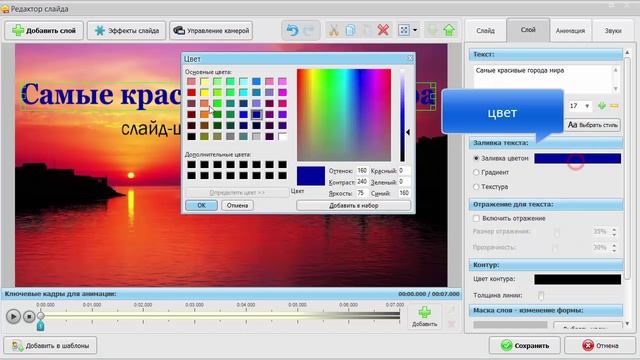Screen dimensions: 640x360
Task: Click the Зеленый value field
Action: [404, 182]
